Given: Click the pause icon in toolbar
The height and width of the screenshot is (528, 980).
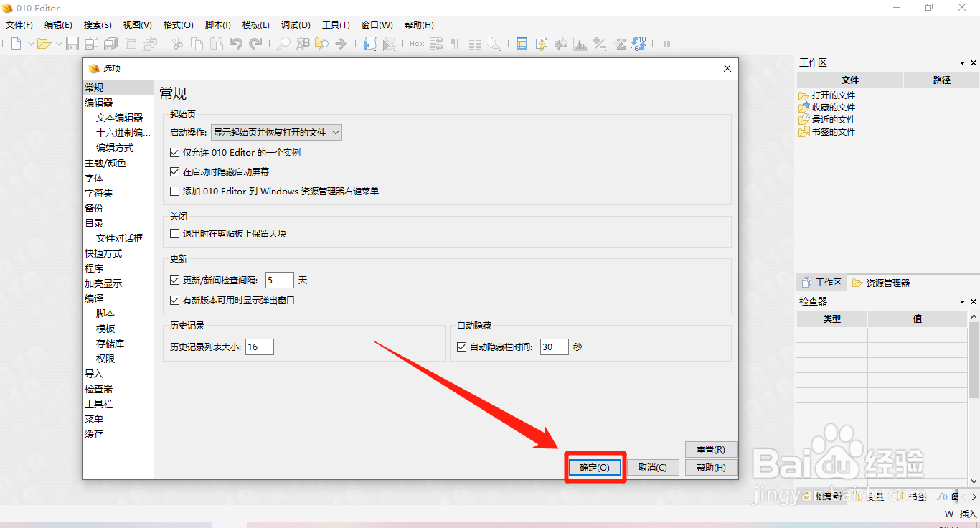Looking at the screenshot, I should click(666, 44).
